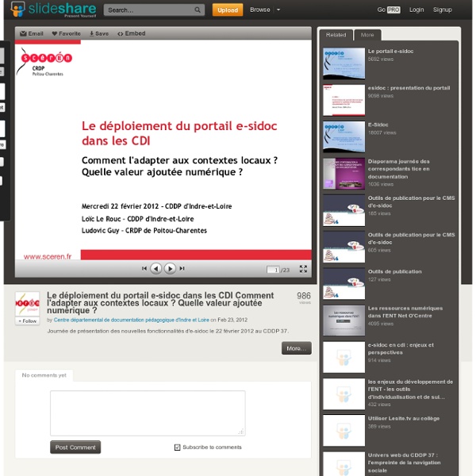Screen dimensions: 476x476
Task: Jump to the last slide
Action: pyautogui.click(x=182, y=268)
